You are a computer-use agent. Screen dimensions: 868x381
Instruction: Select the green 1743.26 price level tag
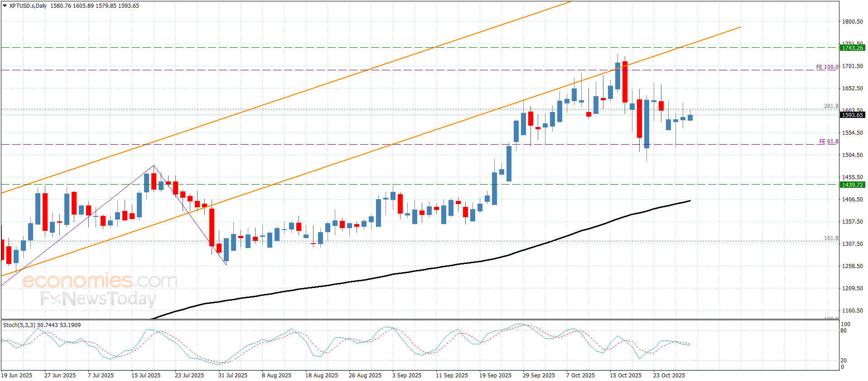[852, 48]
